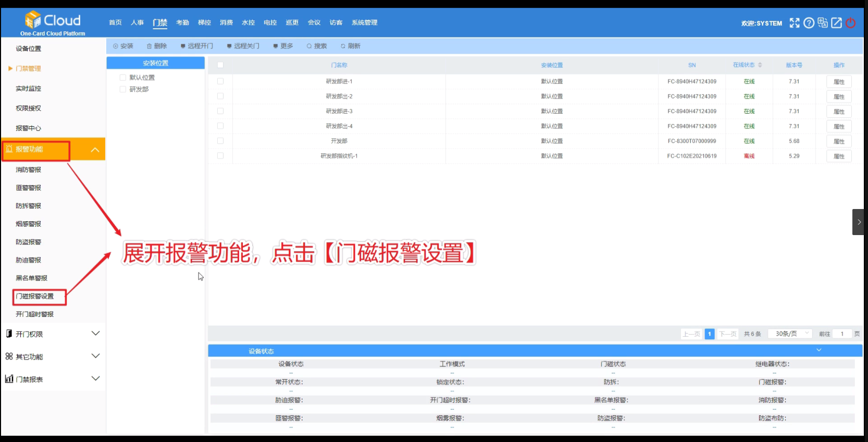Open help via the question mark icon
This screenshot has width=868, height=442.
click(x=809, y=23)
